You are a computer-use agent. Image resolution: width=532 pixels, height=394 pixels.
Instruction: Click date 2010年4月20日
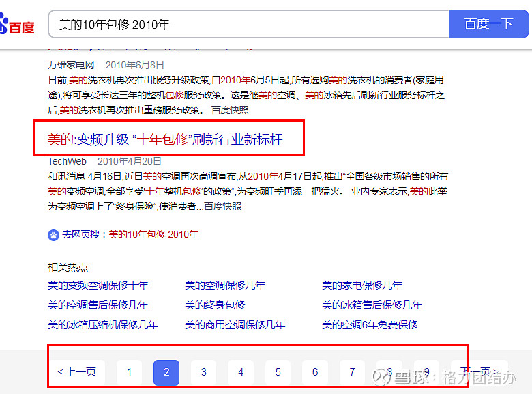click(130, 161)
